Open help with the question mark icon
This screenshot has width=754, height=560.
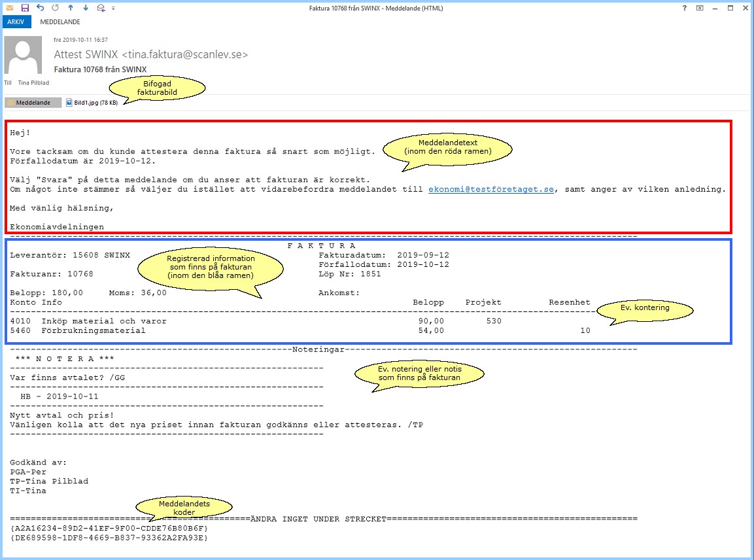click(x=684, y=8)
